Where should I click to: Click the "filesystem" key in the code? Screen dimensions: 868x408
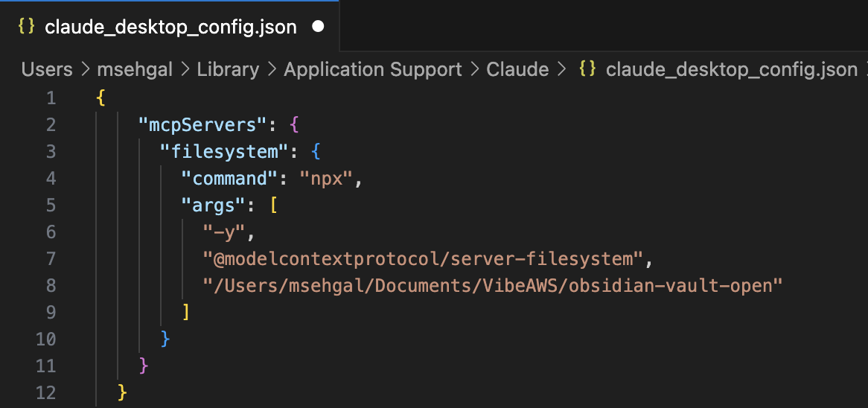point(224,152)
